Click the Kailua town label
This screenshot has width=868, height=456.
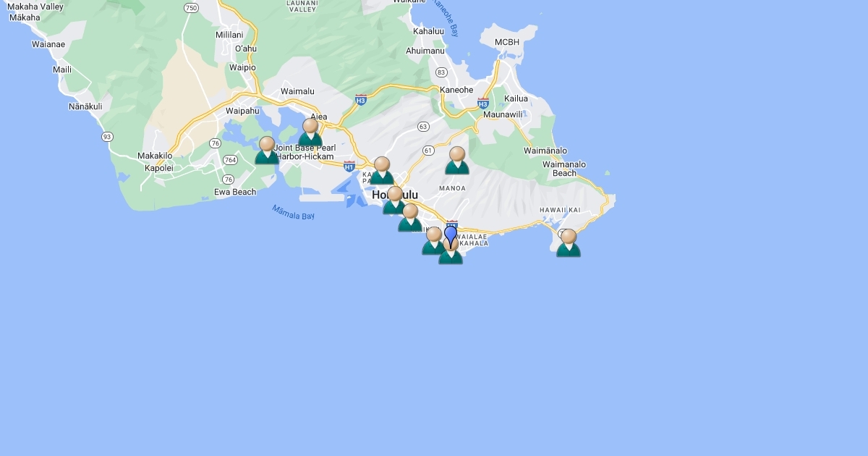pyautogui.click(x=516, y=98)
